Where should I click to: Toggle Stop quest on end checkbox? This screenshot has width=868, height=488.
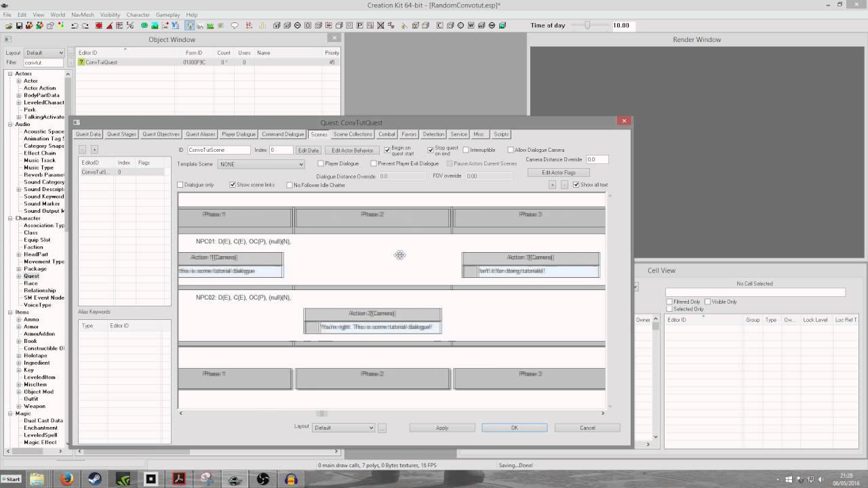tap(431, 150)
